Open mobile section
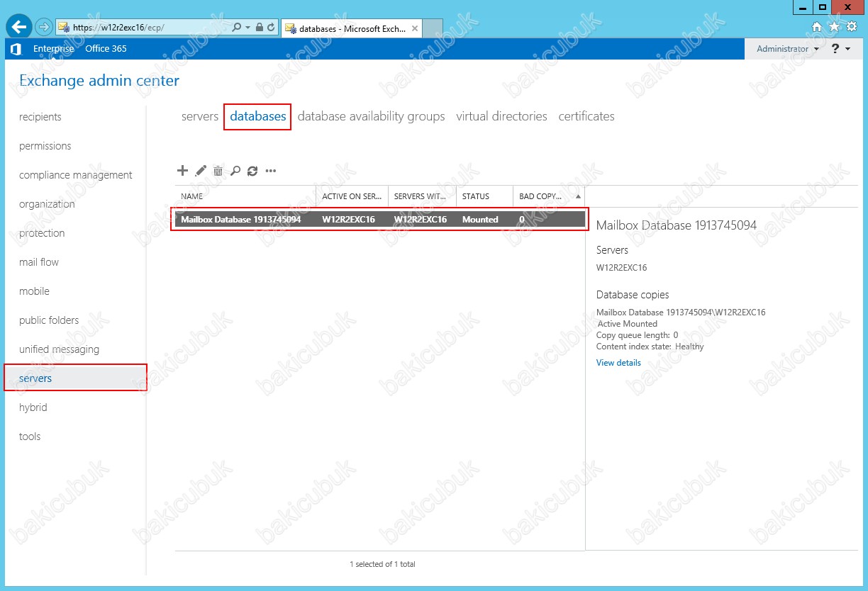The height and width of the screenshot is (591, 868). [34, 291]
